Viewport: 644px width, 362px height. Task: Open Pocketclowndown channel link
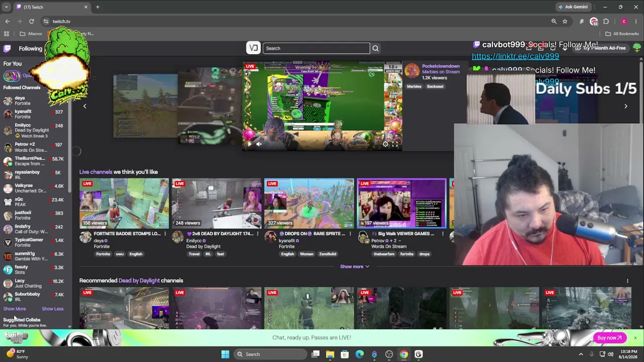click(441, 66)
